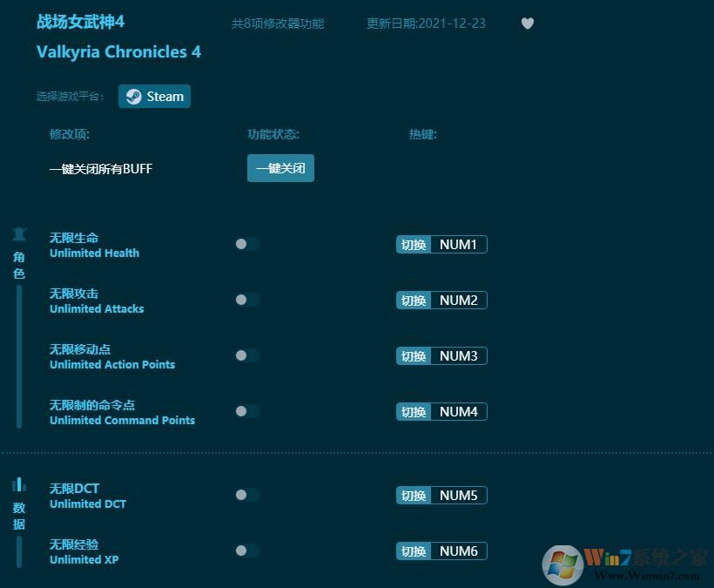Click the NUM5 hotkey field for Unlimited DCT
This screenshot has height=588, width=714.
click(459, 495)
